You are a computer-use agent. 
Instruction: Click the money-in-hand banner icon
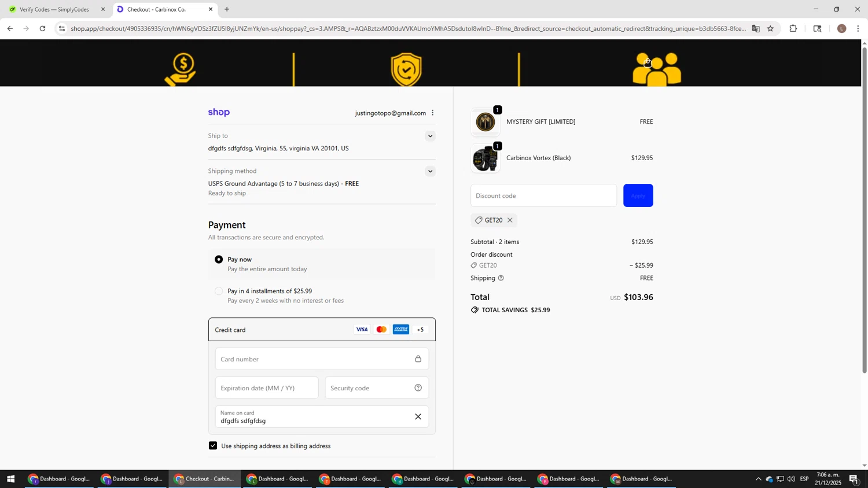tap(181, 69)
